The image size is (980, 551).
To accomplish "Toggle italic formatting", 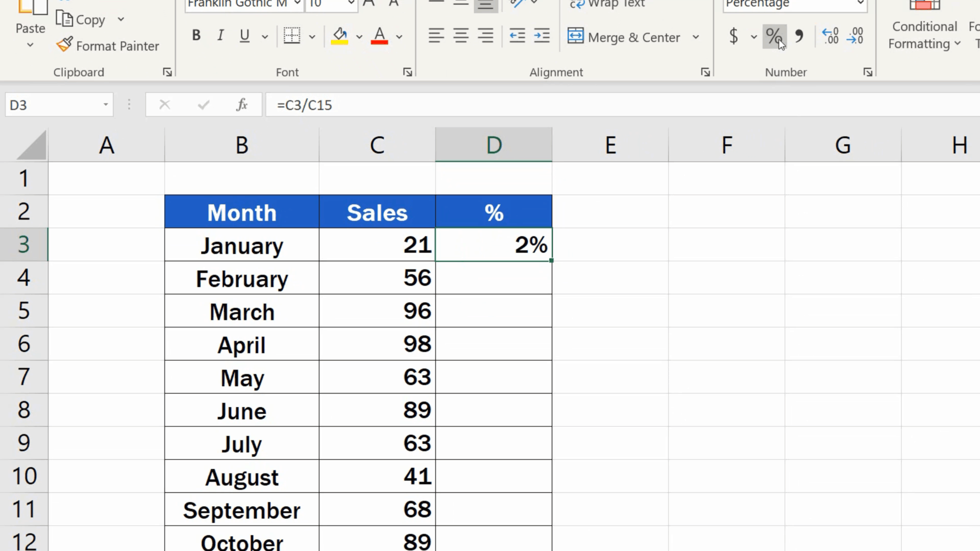I will click(x=220, y=35).
